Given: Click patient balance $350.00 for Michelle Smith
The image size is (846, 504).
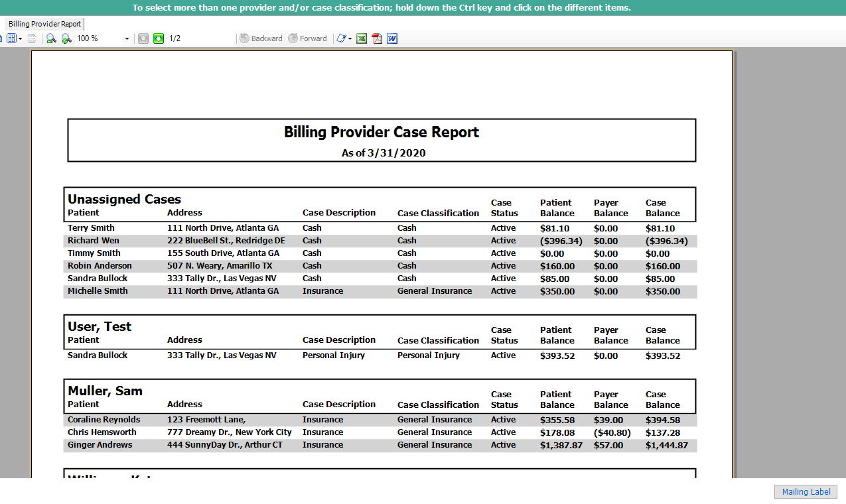Looking at the screenshot, I should tap(557, 291).
